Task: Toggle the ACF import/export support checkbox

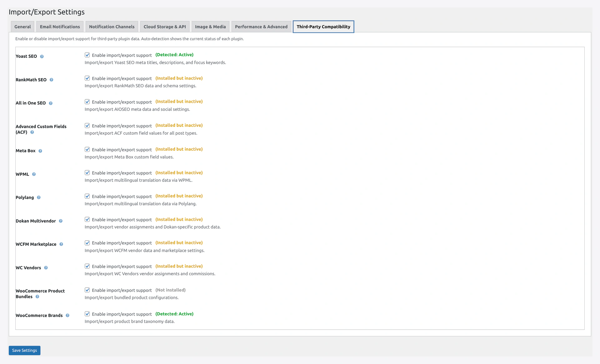Action: [87, 126]
